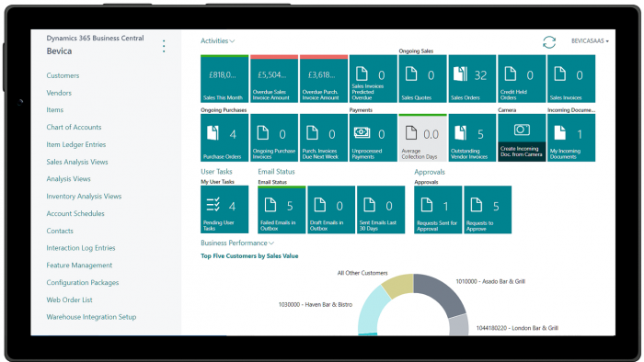Open Purch. Invoices Due Next Week tile

tap(324, 138)
